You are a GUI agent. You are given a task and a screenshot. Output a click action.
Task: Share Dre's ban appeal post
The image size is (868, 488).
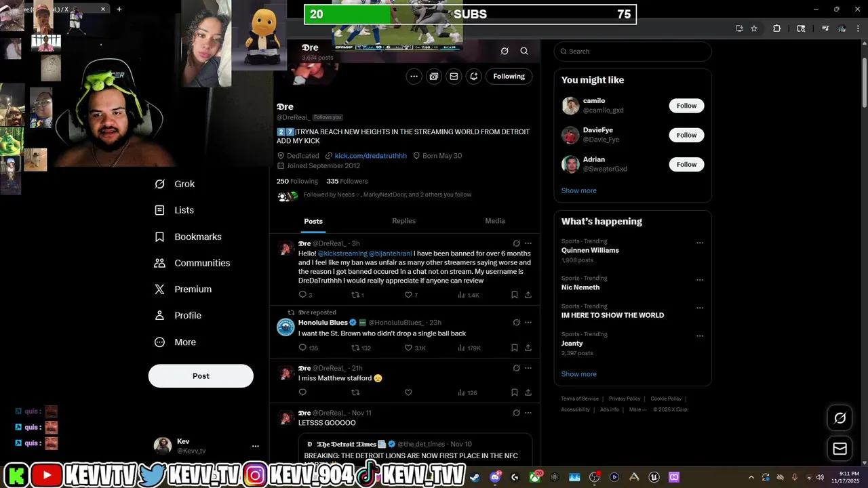[528, 295]
